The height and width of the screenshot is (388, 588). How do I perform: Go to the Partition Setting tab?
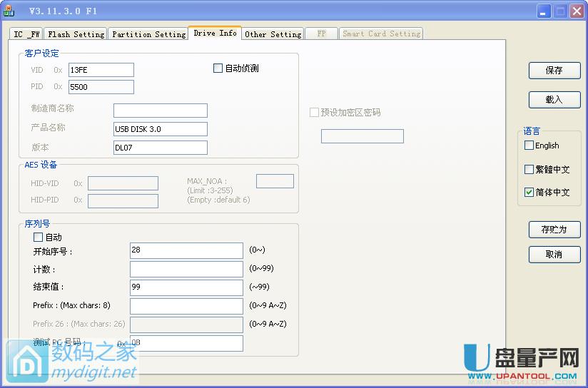click(148, 34)
